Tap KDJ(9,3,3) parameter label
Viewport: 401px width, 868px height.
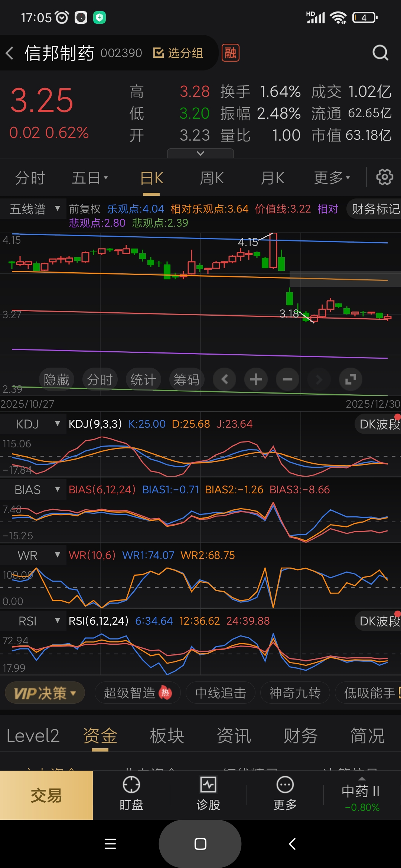pos(95,424)
